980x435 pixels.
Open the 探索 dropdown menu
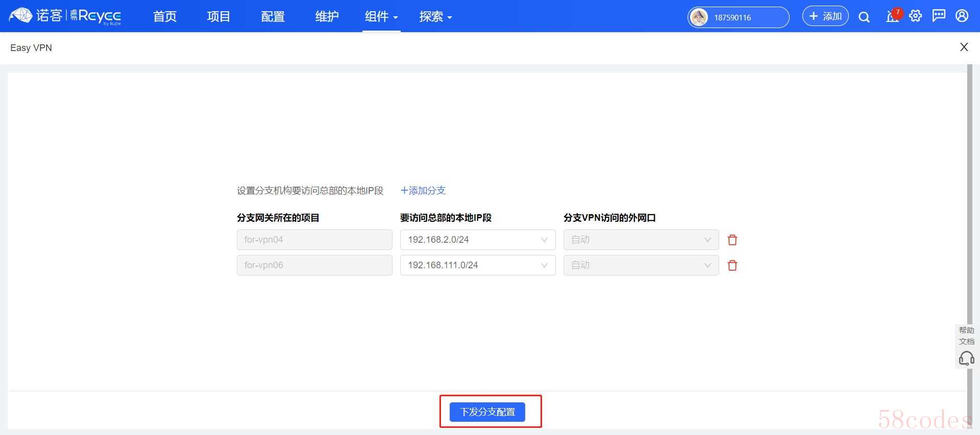click(x=435, y=17)
